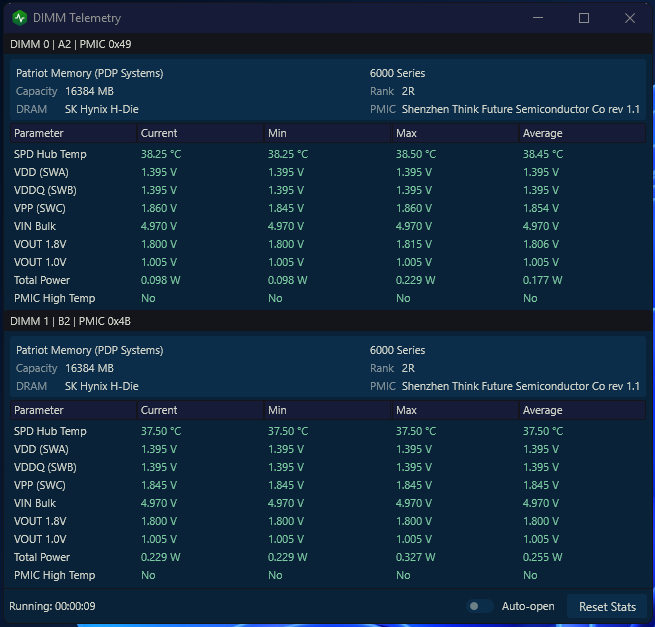
Task: Select the VDD (SWA) row label in DIMM 0
Action: 41,172
